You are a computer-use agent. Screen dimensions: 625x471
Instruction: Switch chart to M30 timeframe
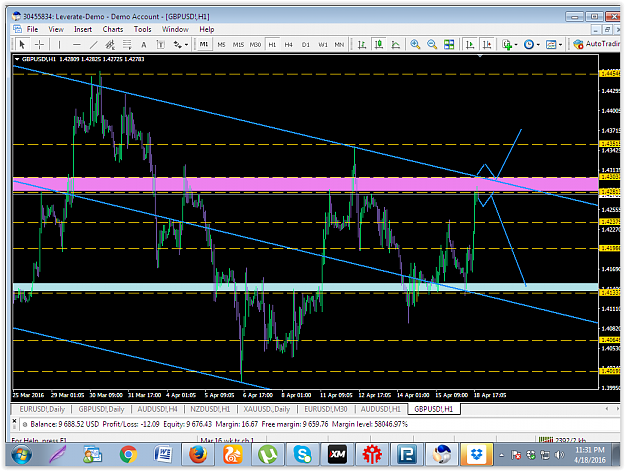[x=255, y=45]
